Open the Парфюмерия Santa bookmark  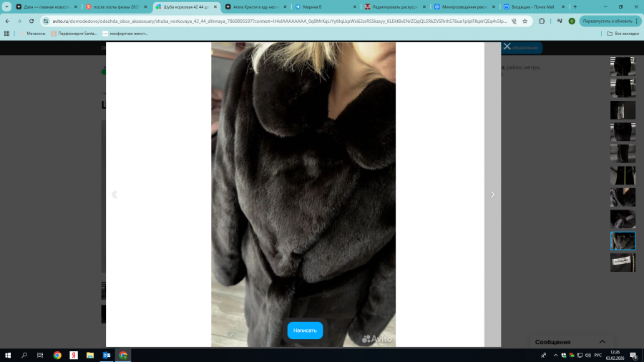click(74, 34)
